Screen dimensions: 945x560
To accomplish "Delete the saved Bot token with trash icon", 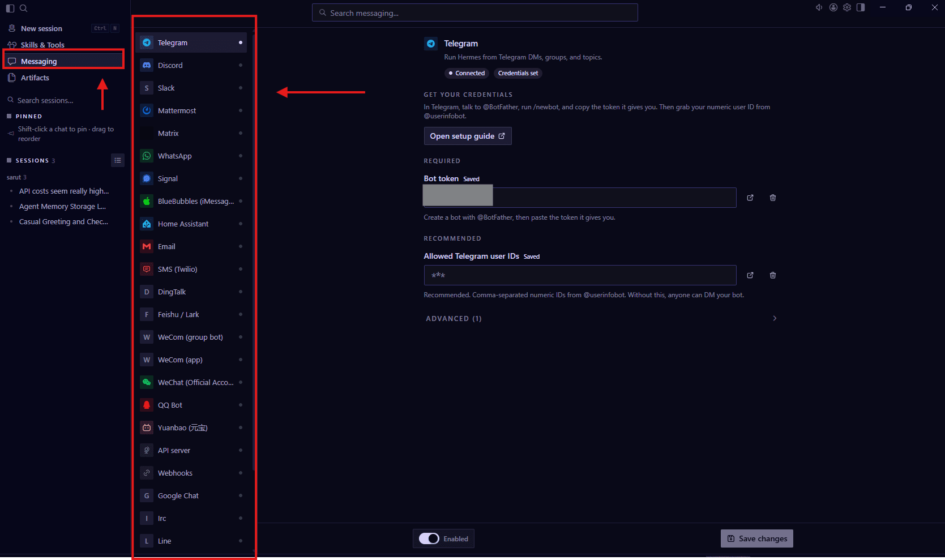I will pos(773,198).
